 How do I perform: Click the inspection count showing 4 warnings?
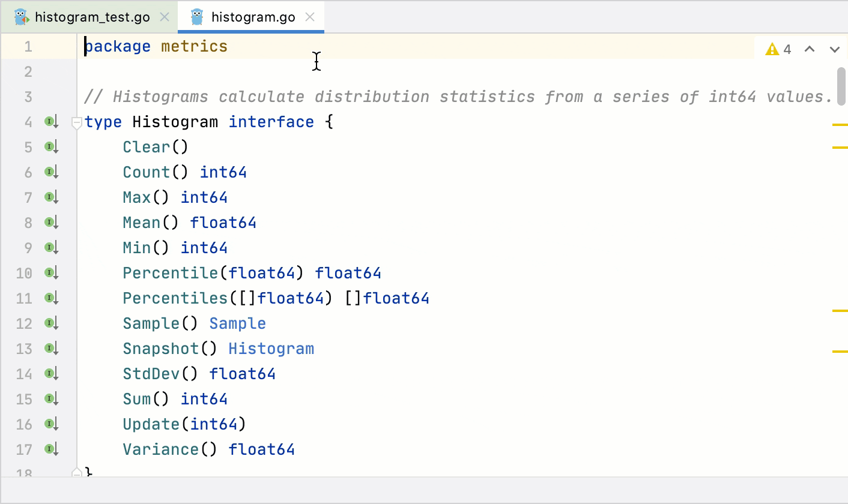[x=787, y=49]
